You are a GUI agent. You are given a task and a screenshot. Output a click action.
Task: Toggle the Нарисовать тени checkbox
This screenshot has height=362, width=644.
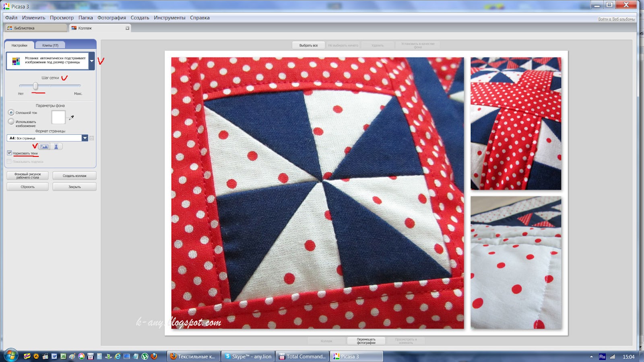click(x=9, y=153)
